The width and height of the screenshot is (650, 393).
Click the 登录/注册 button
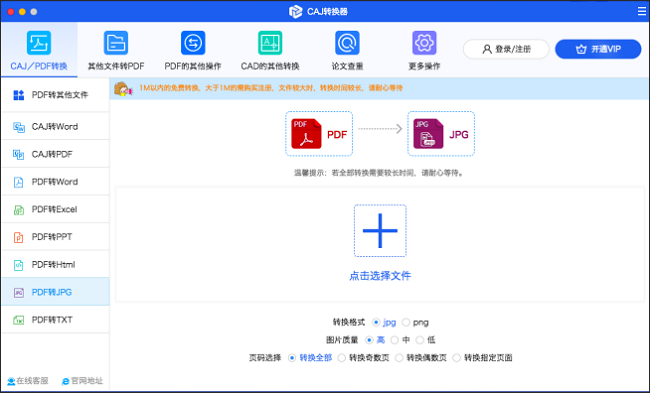(506, 49)
